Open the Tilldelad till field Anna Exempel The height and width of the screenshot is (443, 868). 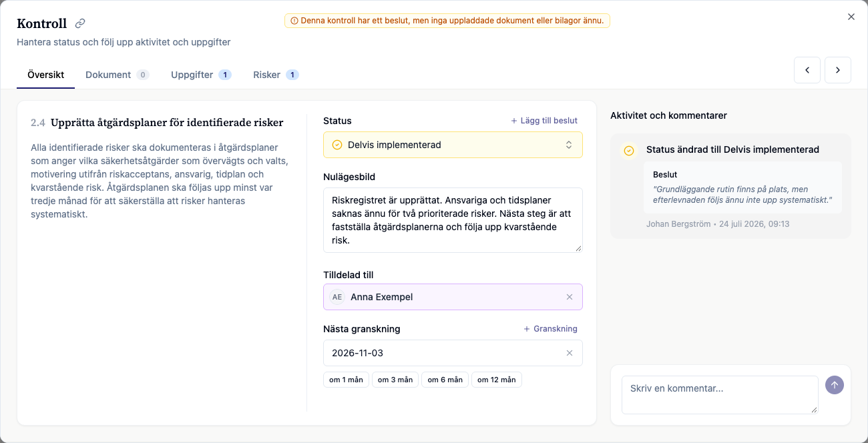(453, 297)
